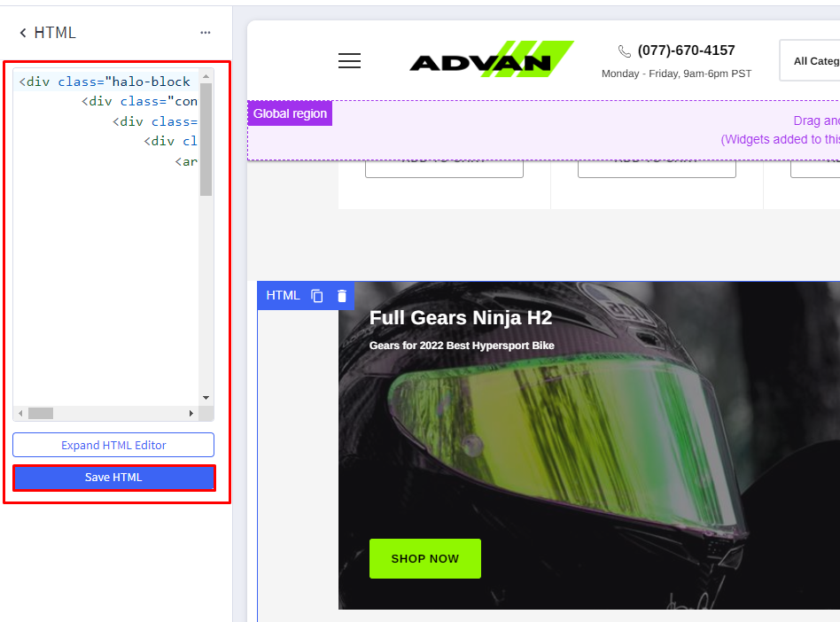
Task: Click the horizontal scroll right arrow
Action: (191, 413)
